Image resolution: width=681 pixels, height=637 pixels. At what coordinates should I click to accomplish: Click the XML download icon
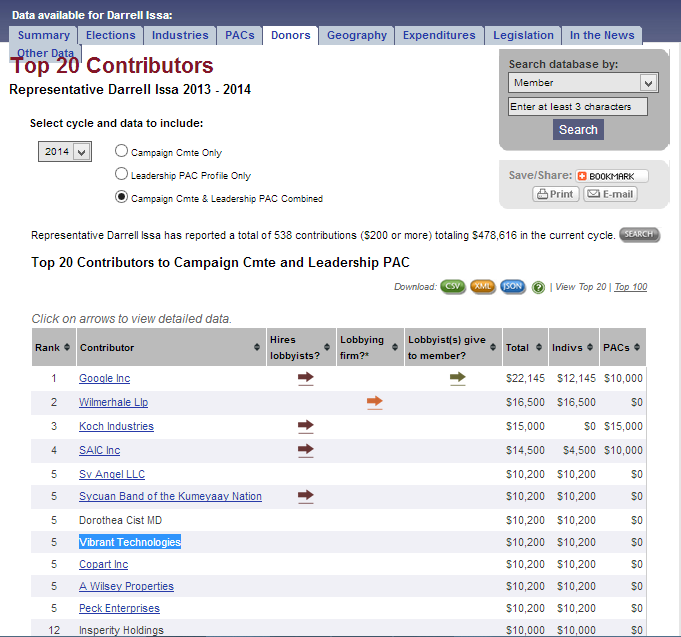(x=483, y=287)
